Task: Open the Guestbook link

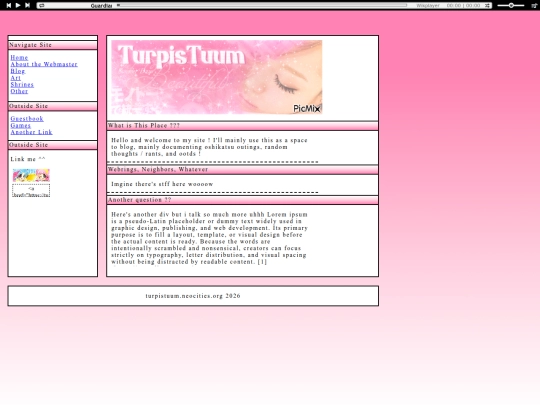Action: coord(27,118)
